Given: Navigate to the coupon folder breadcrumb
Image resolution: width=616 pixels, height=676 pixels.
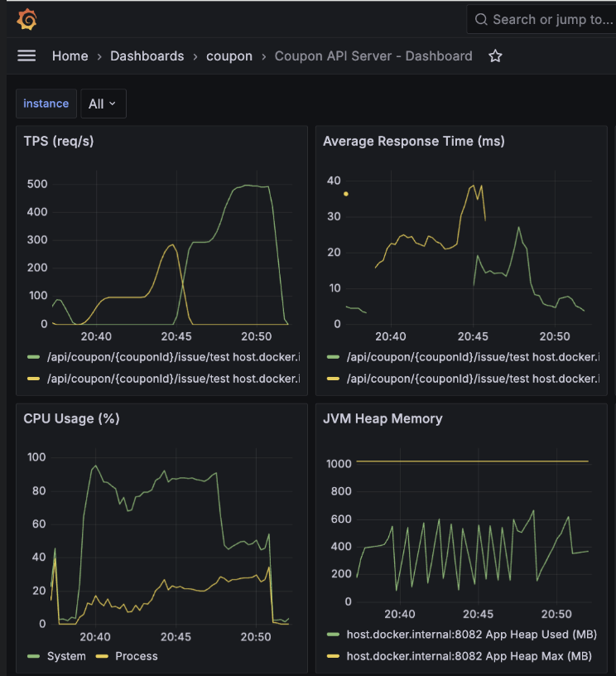Looking at the screenshot, I should point(229,56).
